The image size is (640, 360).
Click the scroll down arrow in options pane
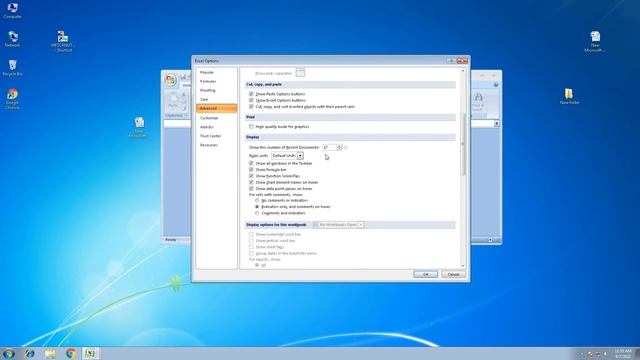[x=463, y=266]
